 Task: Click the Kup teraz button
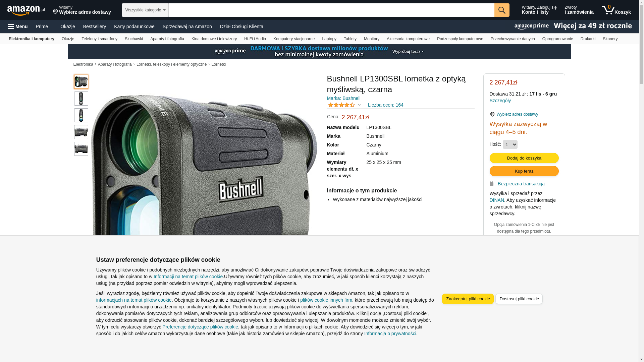coord(524,171)
